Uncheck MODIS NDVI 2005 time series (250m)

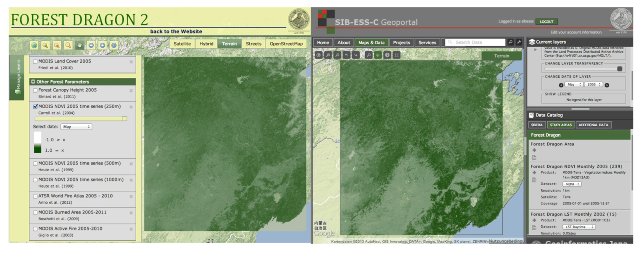click(35, 106)
